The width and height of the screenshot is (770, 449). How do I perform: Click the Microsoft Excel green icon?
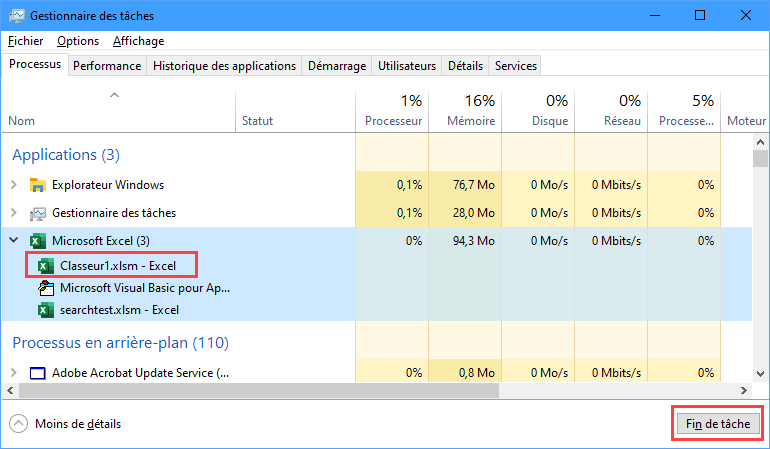[x=38, y=241]
